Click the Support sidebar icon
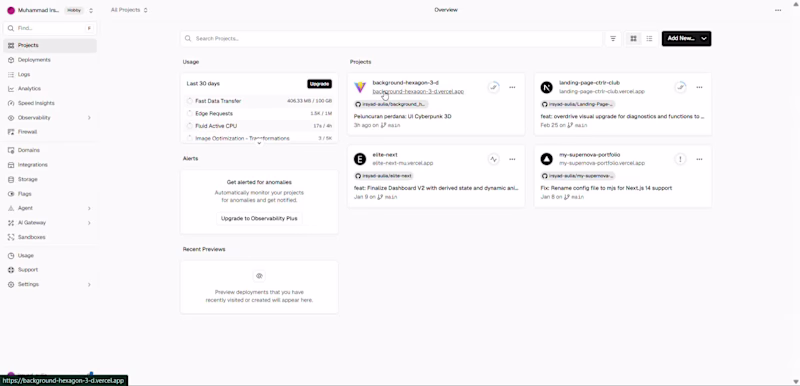The width and height of the screenshot is (800, 386). click(x=11, y=270)
